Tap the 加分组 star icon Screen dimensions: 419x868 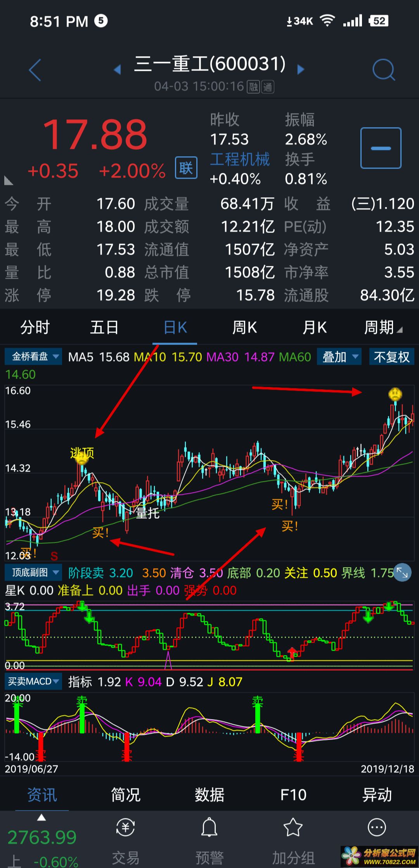(293, 828)
